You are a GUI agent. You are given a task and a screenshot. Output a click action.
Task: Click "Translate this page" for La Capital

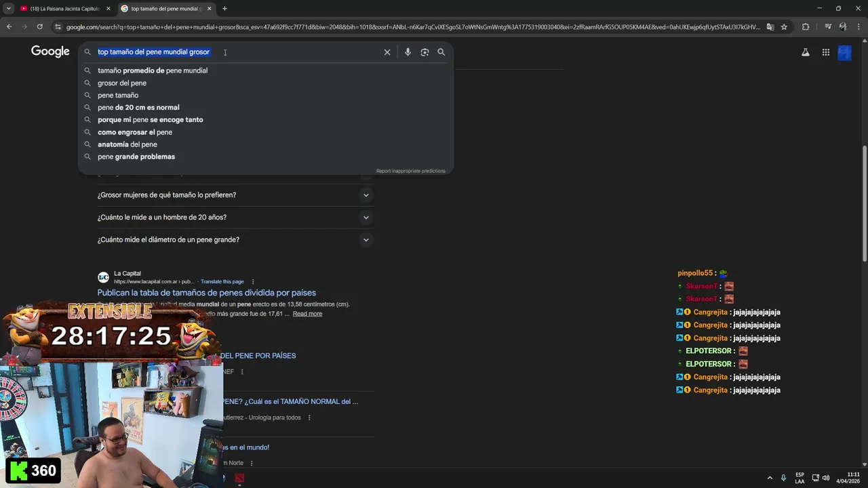(222, 281)
